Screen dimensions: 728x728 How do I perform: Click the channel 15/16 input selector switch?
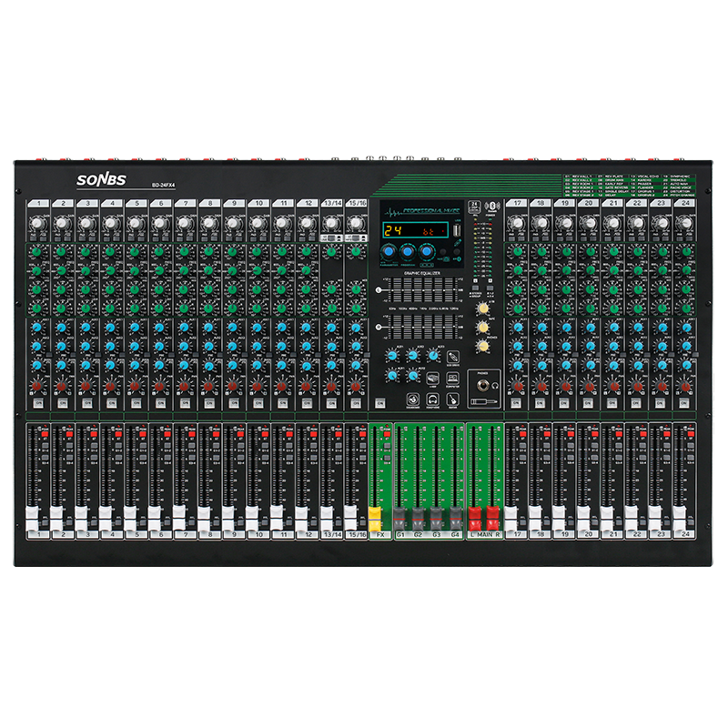coord(356,238)
